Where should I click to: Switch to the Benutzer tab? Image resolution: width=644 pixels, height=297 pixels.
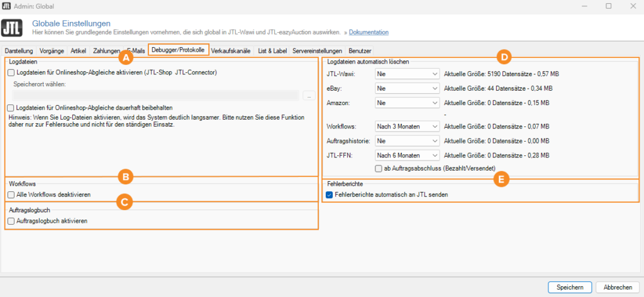coord(360,51)
